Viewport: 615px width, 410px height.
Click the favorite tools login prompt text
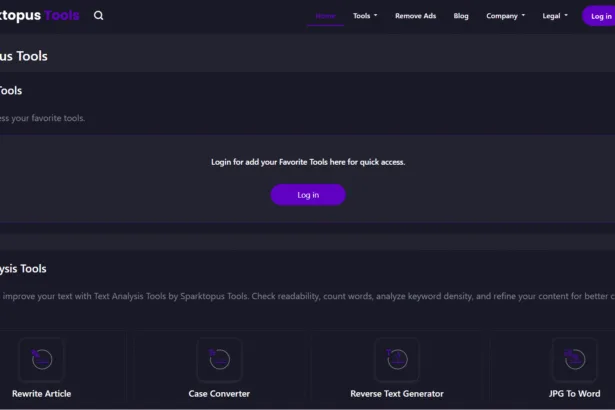(x=308, y=161)
